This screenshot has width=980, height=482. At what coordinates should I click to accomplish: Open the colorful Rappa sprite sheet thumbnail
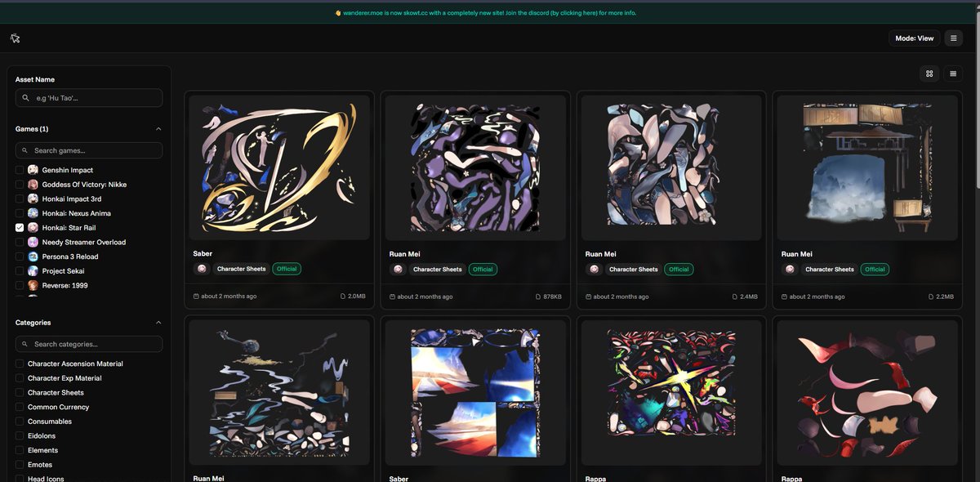point(671,392)
